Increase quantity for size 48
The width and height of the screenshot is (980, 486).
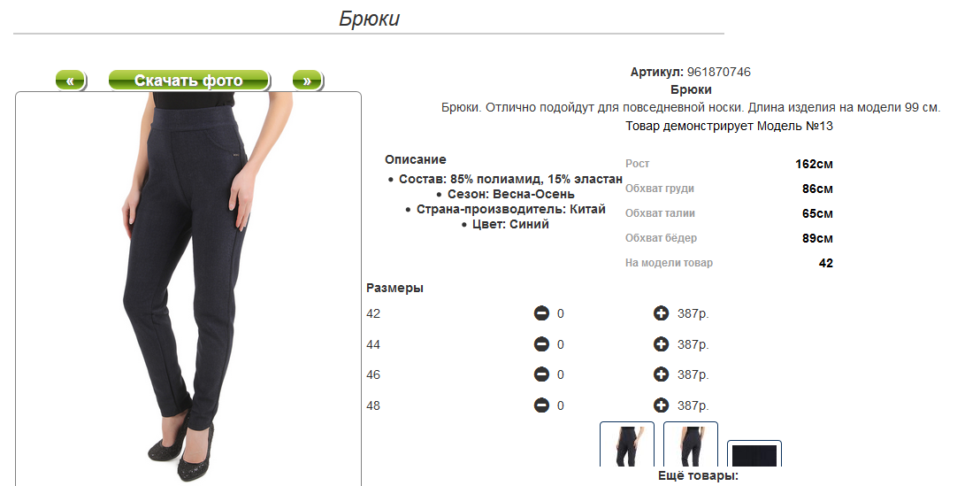coord(661,405)
